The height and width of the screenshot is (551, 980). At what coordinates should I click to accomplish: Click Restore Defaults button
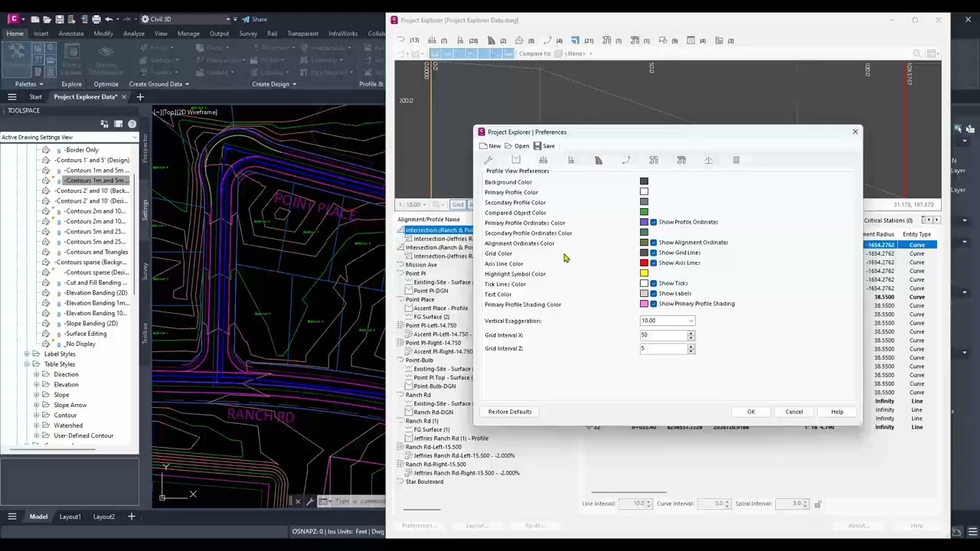click(510, 412)
